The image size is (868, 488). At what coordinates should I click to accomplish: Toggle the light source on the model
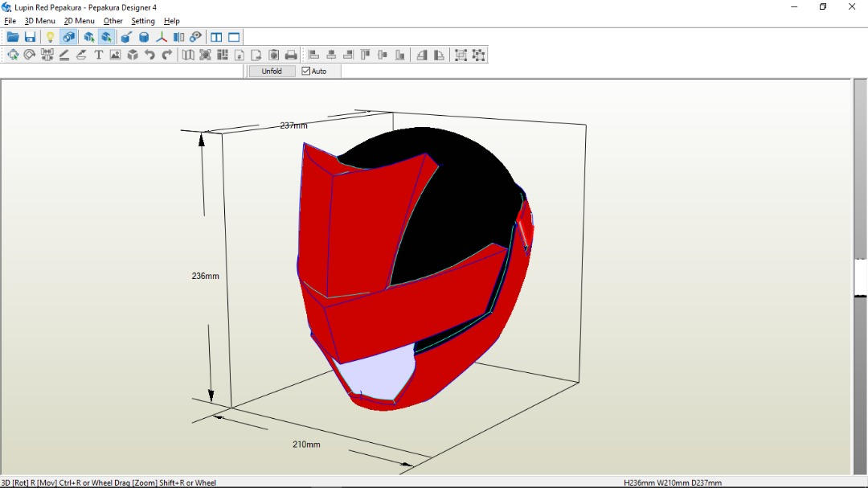point(50,36)
